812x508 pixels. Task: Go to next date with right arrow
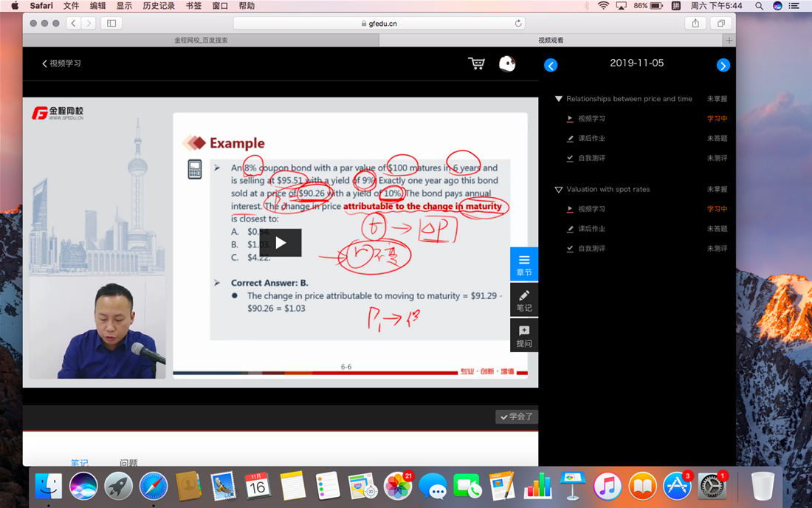[723, 65]
